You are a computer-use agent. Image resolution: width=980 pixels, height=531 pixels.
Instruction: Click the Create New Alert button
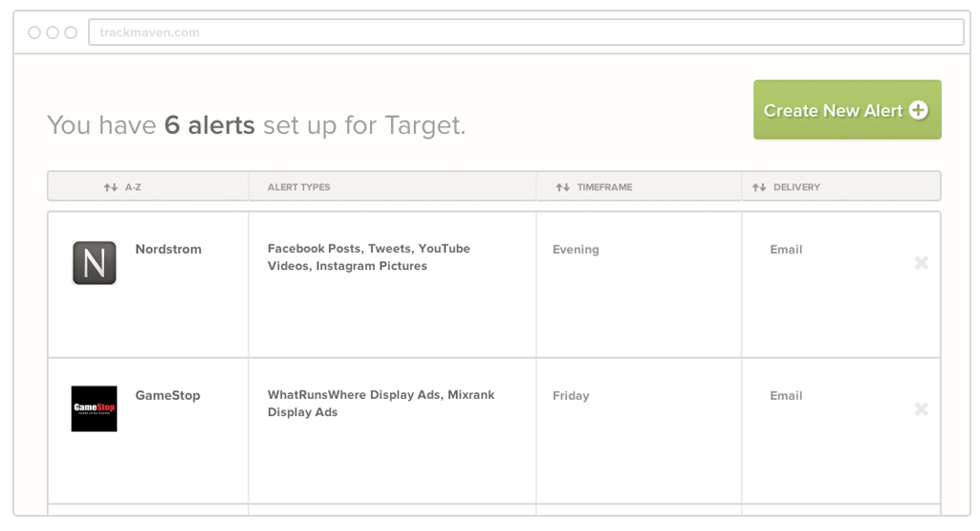click(847, 109)
